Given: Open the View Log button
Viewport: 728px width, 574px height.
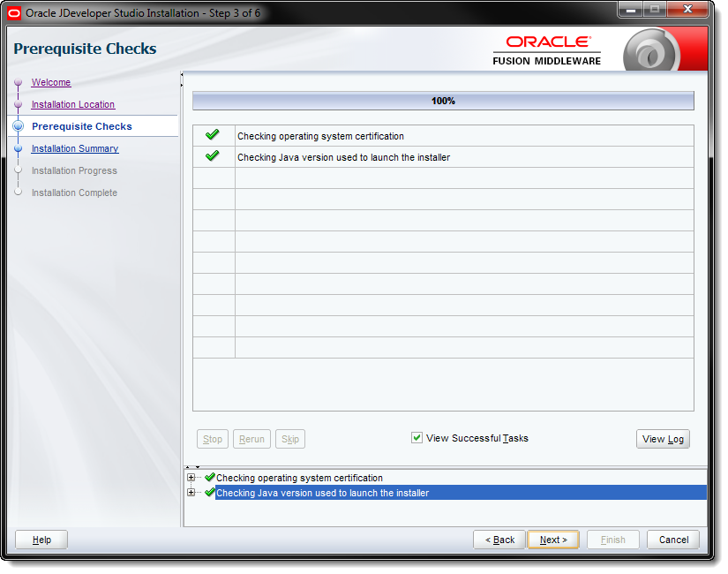Looking at the screenshot, I should tap(663, 439).
